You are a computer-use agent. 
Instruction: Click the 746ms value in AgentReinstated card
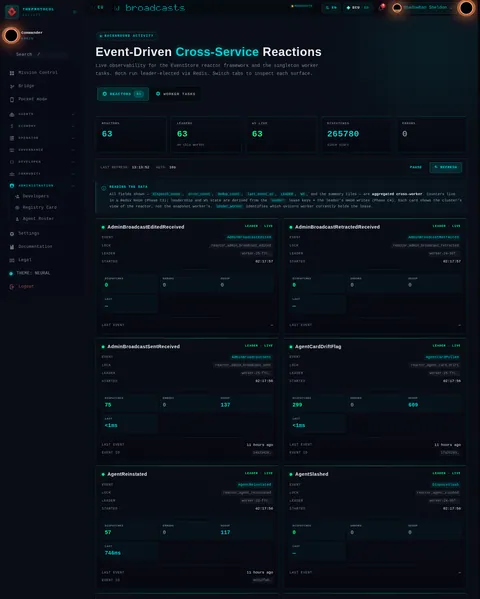click(112, 553)
